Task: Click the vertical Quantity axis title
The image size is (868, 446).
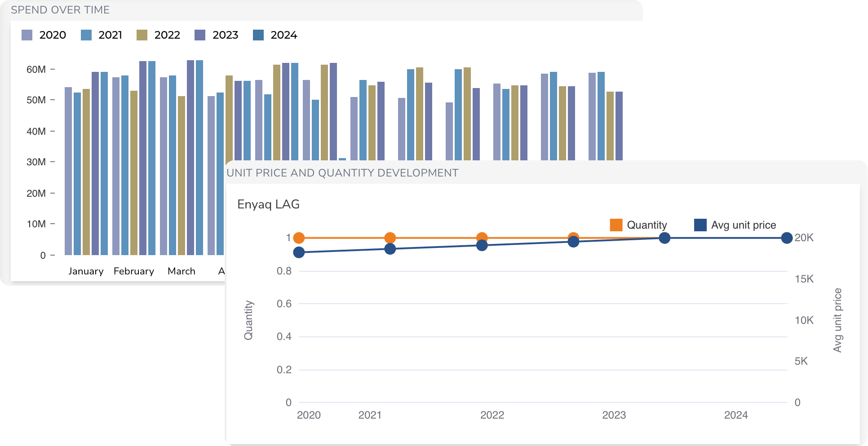Action: pos(248,320)
